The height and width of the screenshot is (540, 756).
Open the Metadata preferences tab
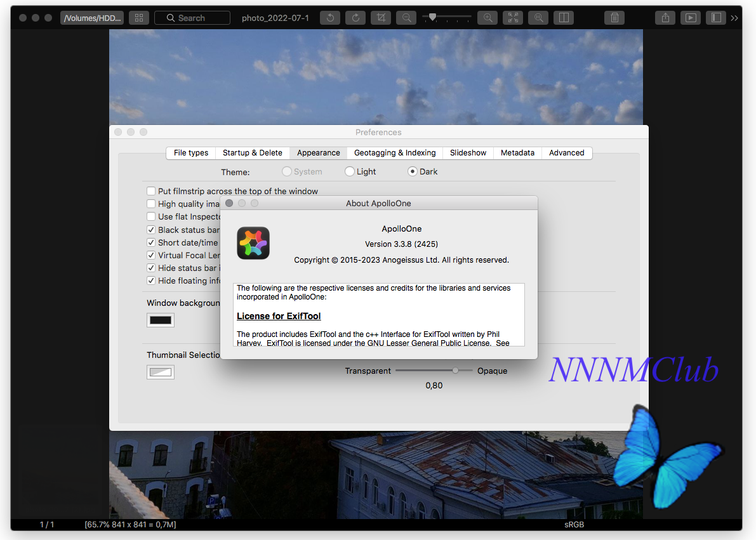(x=517, y=153)
